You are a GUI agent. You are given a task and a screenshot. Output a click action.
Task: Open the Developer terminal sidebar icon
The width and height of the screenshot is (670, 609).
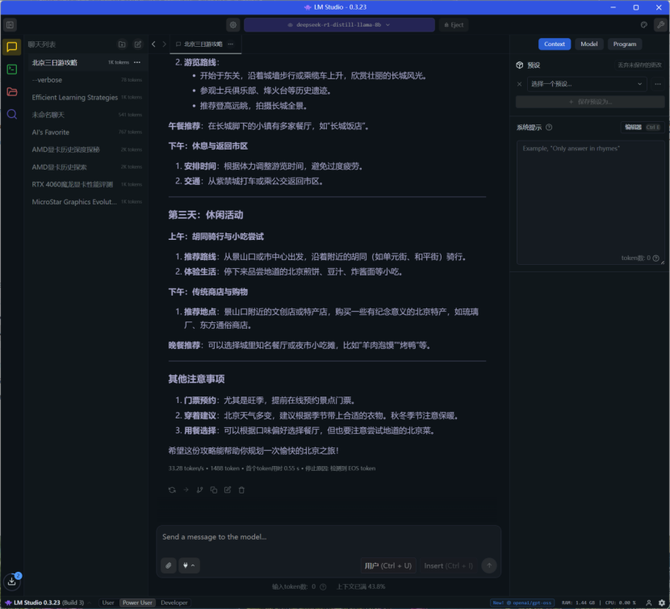12,69
